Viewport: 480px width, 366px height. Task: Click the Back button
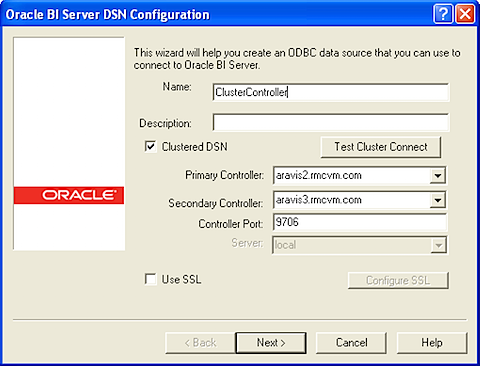tap(200, 343)
